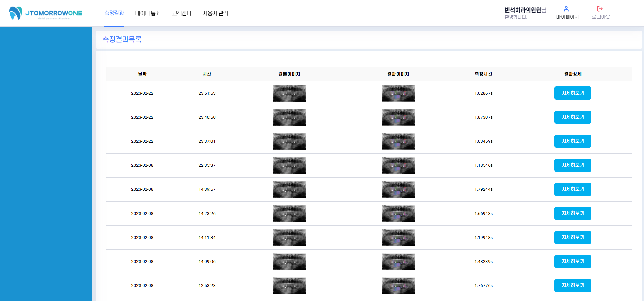Click 자세히보기 for the 14:09:06 record
Image resolution: width=644 pixels, height=301 pixels.
(573, 261)
